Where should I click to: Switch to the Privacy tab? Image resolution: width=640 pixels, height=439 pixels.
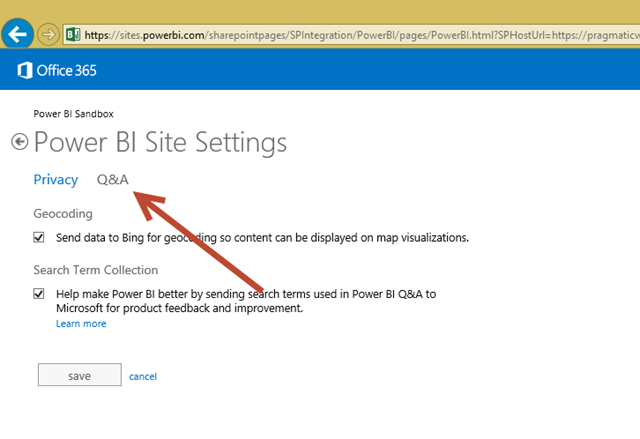tap(55, 180)
